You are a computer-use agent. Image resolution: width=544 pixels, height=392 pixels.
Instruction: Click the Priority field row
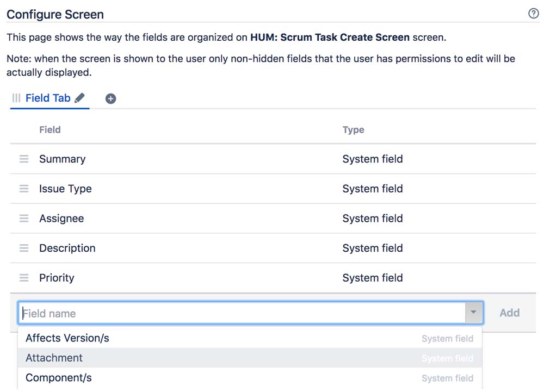(x=57, y=277)
